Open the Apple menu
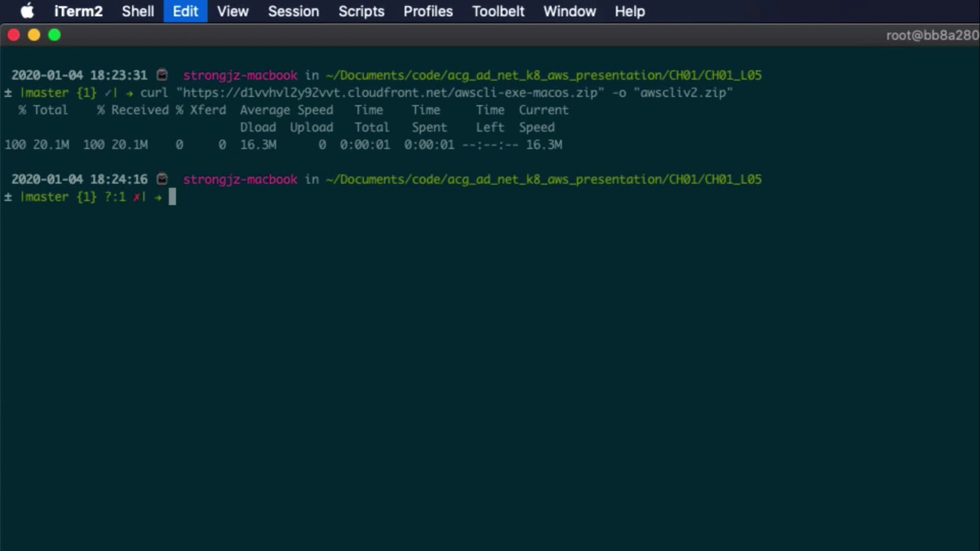Image resolution: width=980 pixels, height=551 pixels. [27, 11]
